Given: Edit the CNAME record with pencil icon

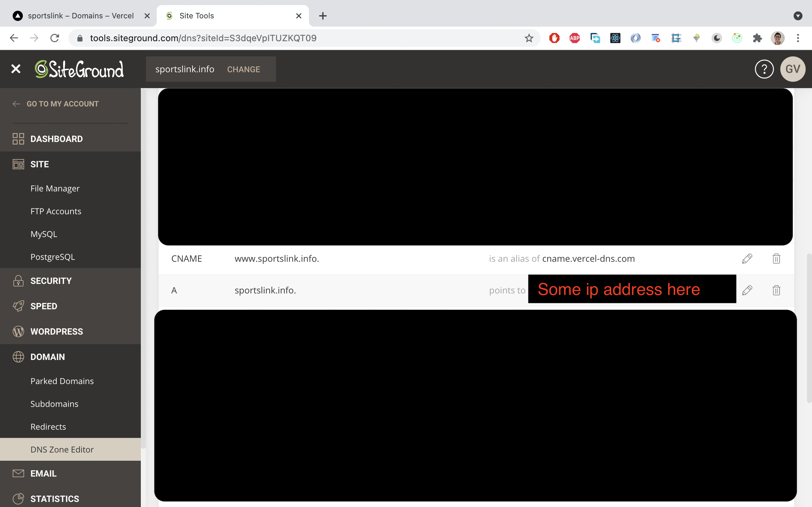Looking at the screenshot, I should (x=748, y=259).
